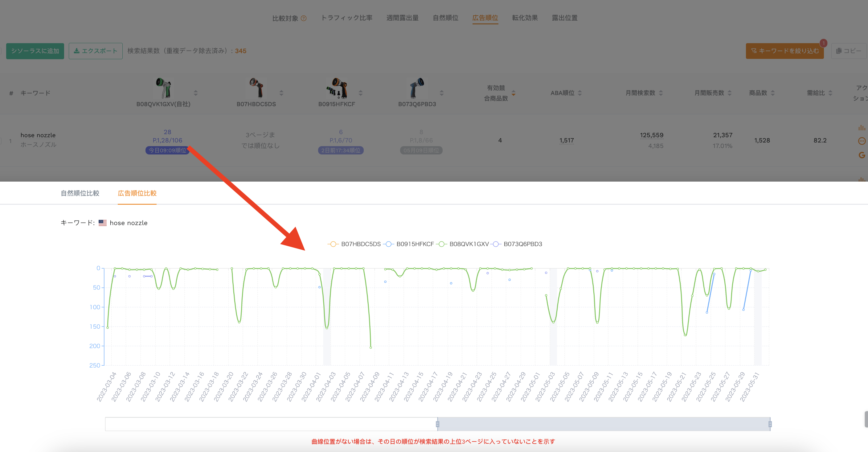Image resolution: width=868 pixels, height=452 pixels.
Task: Open the 広告順位比較 chart tab
Action: point(137,193)
